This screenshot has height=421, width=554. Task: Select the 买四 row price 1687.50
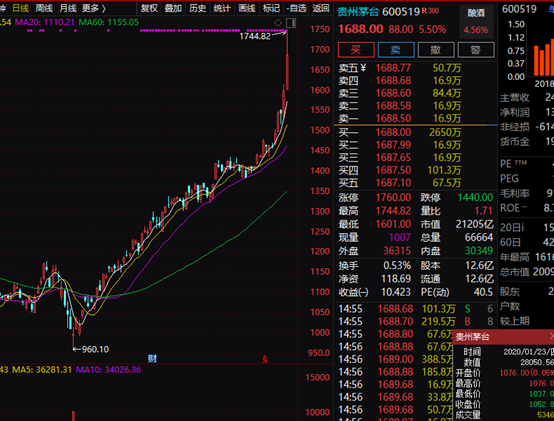point(393,170)
